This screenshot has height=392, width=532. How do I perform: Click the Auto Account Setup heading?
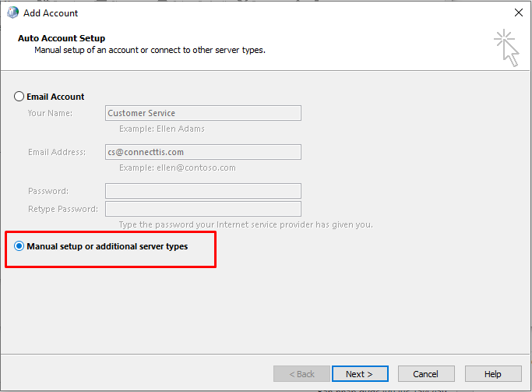[x=61, y=38]
